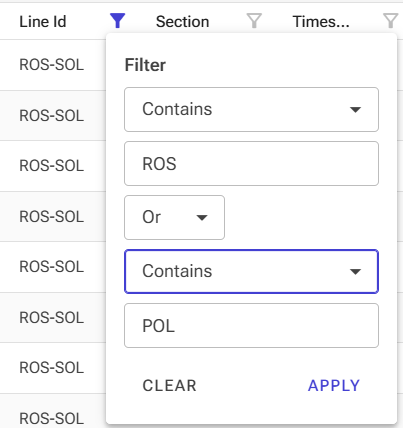The image size is (403, 428).
Task: Expand the Or logical operator dropdown
Action: coord(174,217)
